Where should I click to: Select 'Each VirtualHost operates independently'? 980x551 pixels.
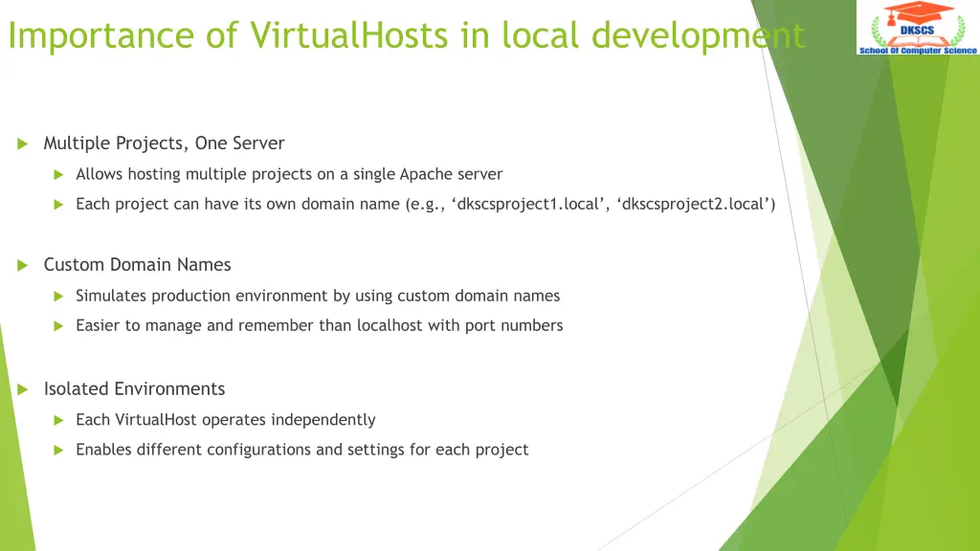(225, 420)
